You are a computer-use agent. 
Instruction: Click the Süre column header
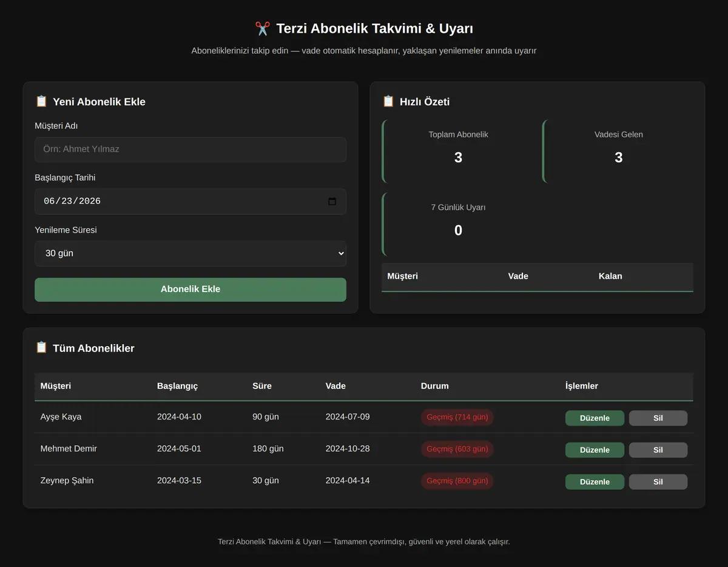262,386
